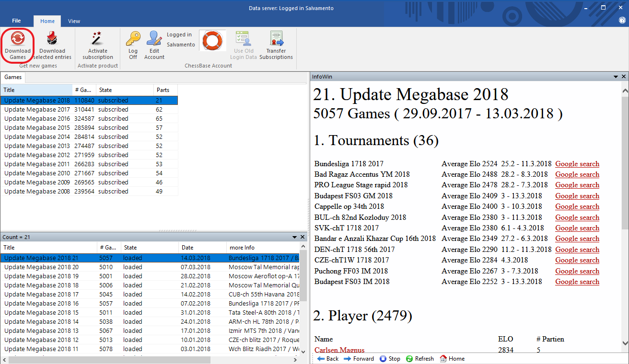Go Back in InfoWin browser

click(x=328, y=359)
